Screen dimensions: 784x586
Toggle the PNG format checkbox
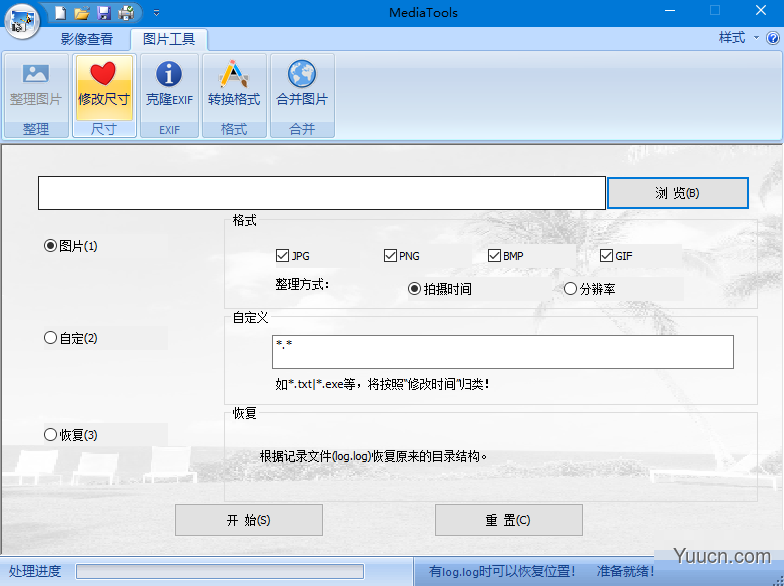point(402,256)
